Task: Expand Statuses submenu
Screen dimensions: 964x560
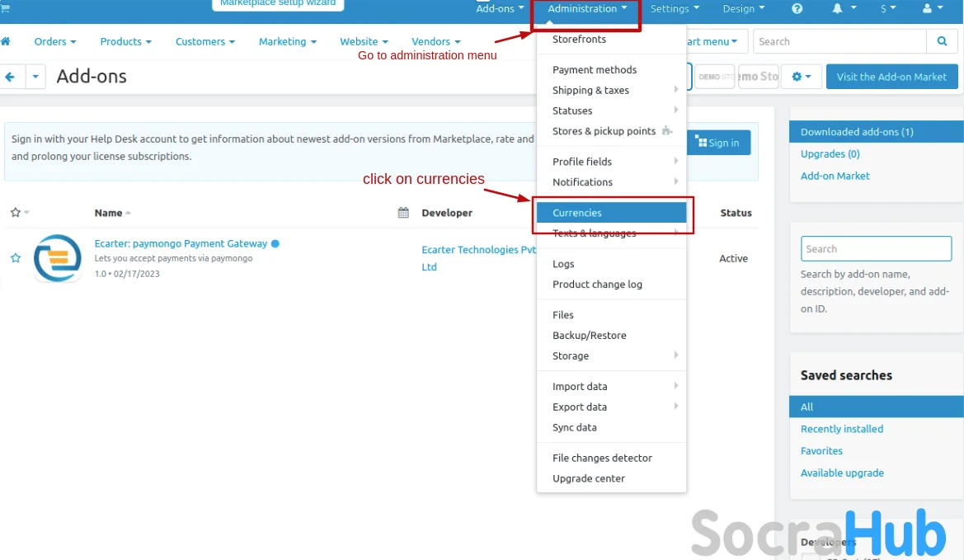Action: click(x=611, y=111)
